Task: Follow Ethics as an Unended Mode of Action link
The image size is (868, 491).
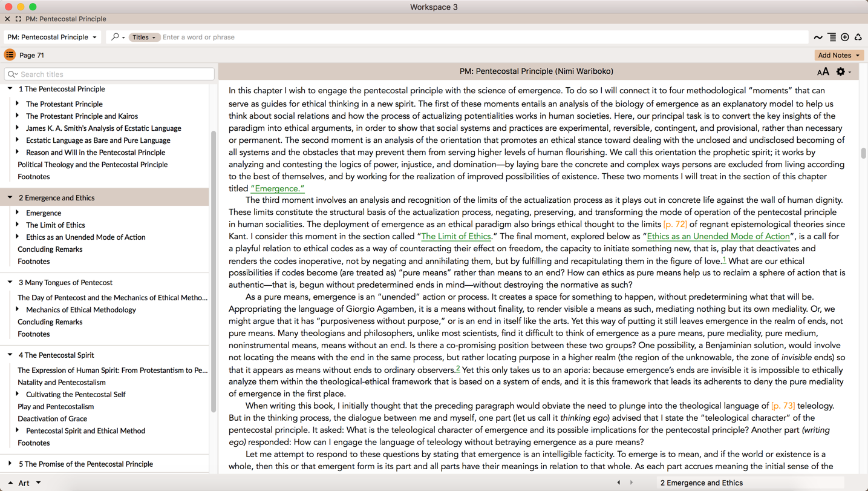Action: pyautogui.click(x=718, y=237)
